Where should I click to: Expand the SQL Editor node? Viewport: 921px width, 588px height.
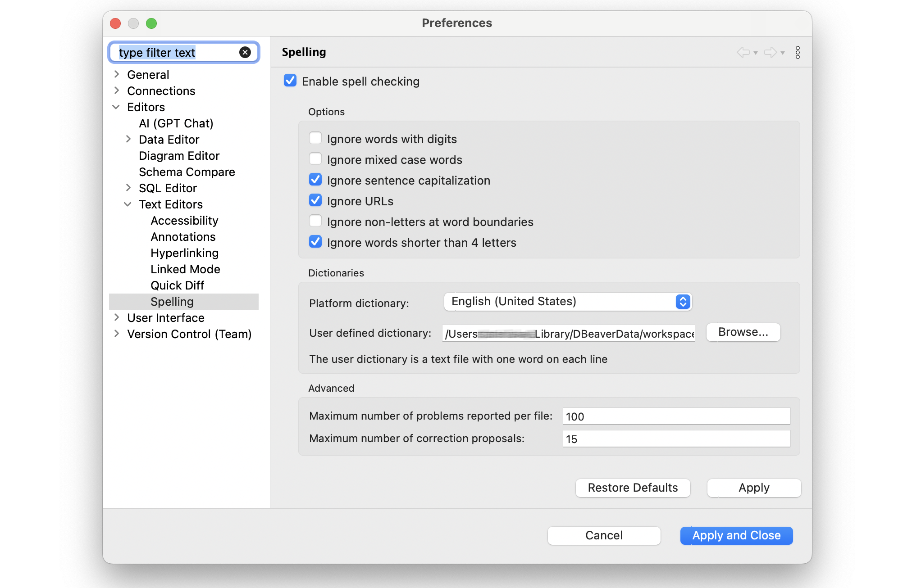128,188
